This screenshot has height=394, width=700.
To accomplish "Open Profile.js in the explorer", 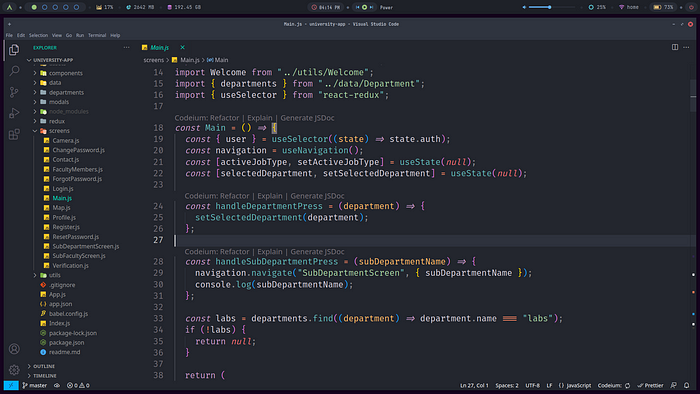I will tap(64, 217).
